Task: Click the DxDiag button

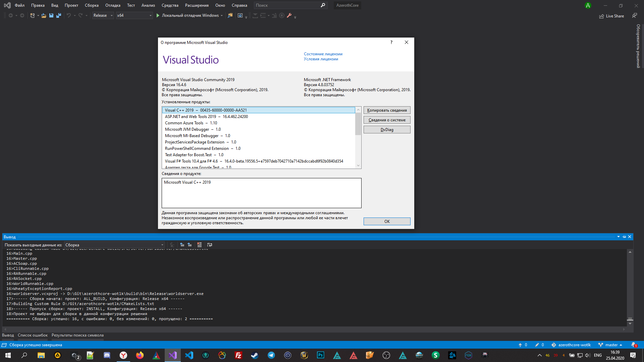Action: [387, 130]
